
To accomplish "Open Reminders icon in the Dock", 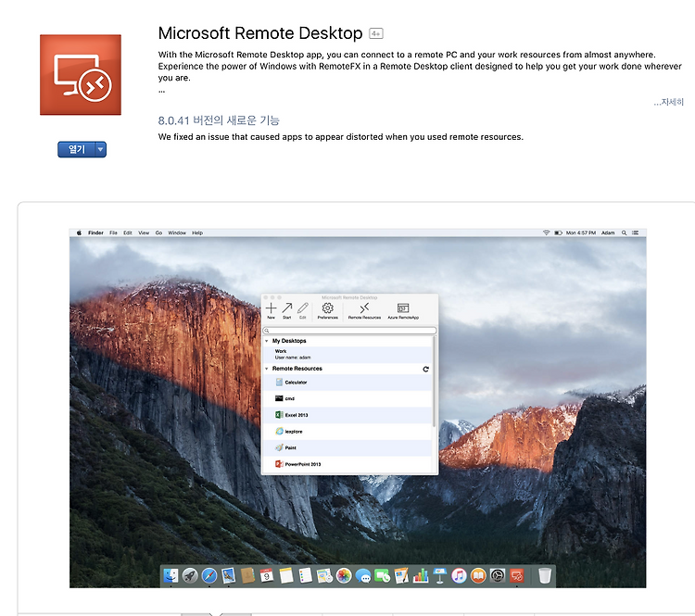I will pyautogui.click(x=306, y=575).
